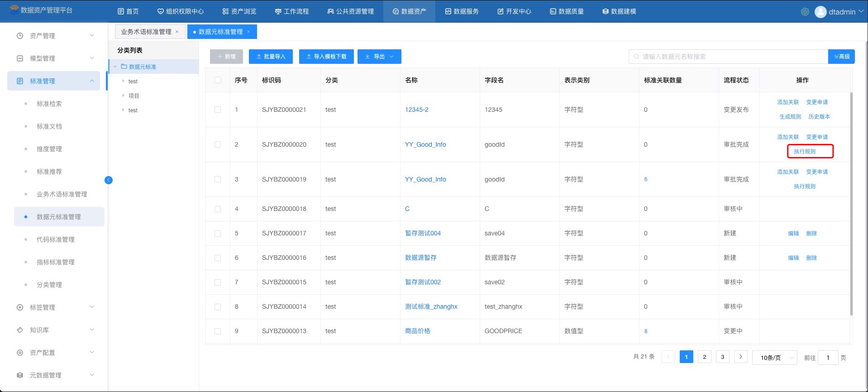
Task: Toggle the select-all checkbox in the table header
Action: pyautogui.click(x=218, y=80)
